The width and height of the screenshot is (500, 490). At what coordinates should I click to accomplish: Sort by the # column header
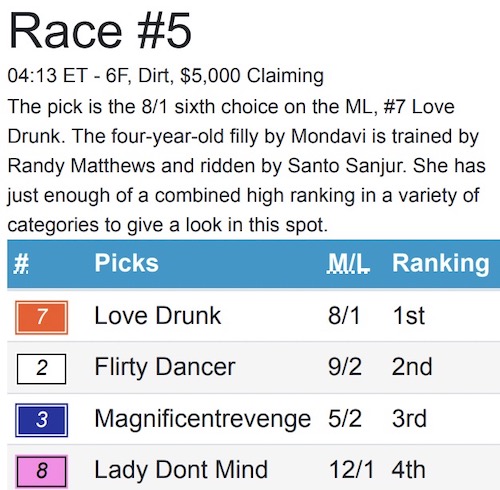[21, 263]
